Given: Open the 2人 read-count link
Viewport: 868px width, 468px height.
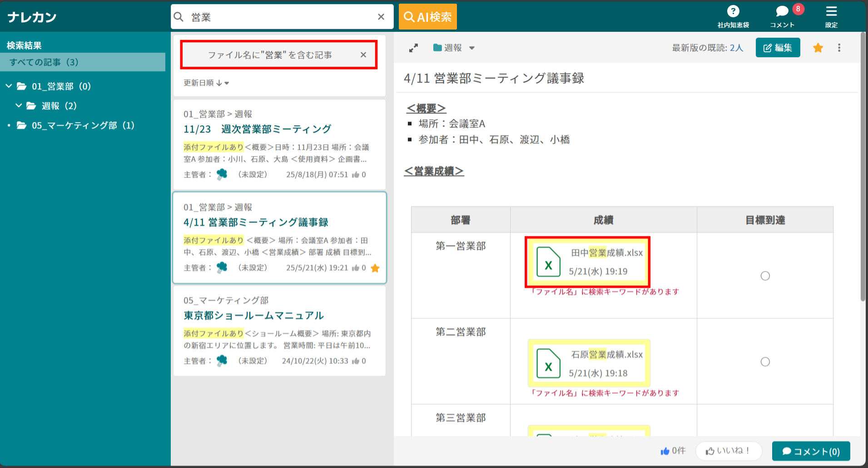Looking at the screenshot, I should (737, 47).
